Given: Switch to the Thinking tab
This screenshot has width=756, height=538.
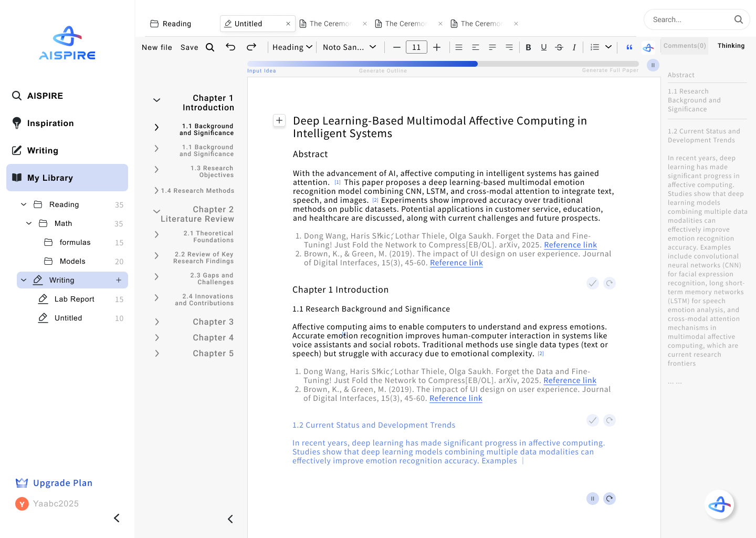Looking at the screenshot, I should pos(731,45).
